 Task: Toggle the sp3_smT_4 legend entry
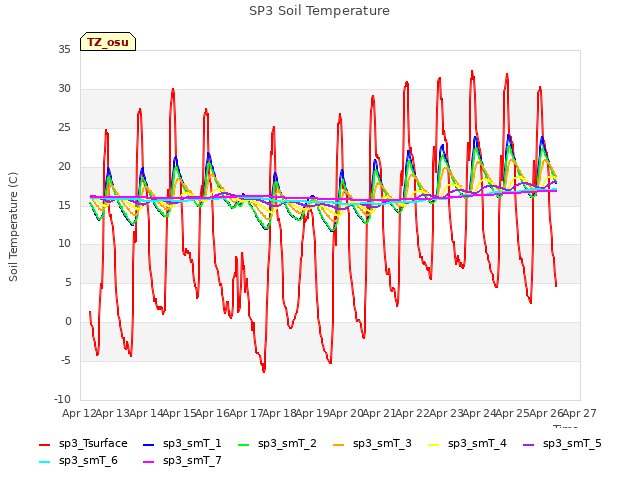pos(467,444)
